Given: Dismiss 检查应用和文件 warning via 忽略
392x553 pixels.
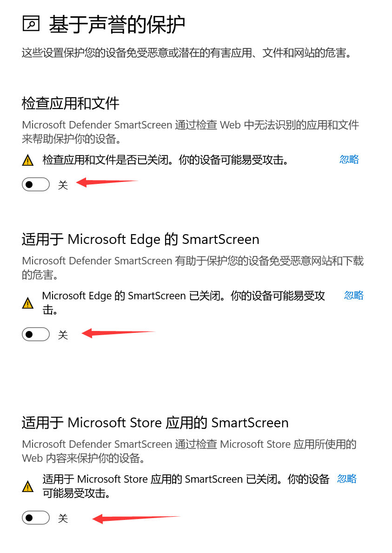Looking at the screenshot, I should 349,159.
